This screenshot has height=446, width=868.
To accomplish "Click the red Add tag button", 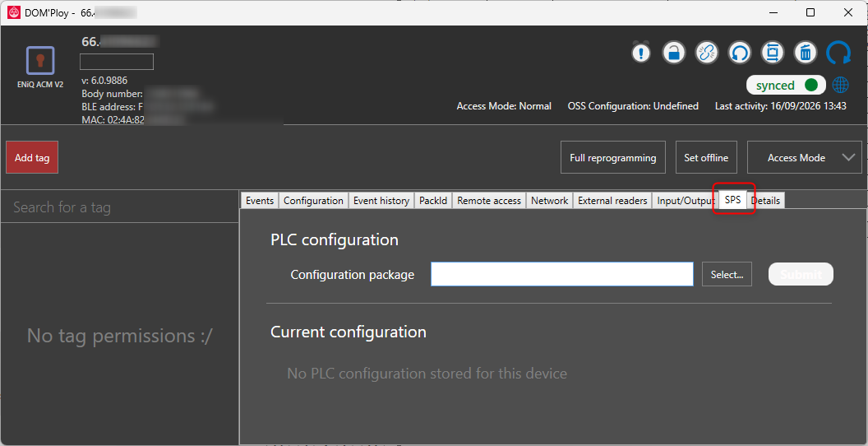I will (x=32, y=157).
